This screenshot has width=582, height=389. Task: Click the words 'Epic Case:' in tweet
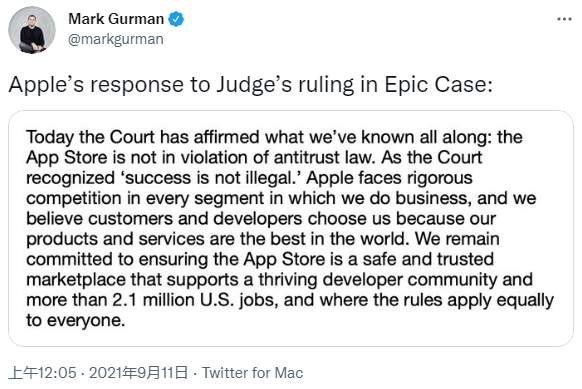(x=438, y=85)
